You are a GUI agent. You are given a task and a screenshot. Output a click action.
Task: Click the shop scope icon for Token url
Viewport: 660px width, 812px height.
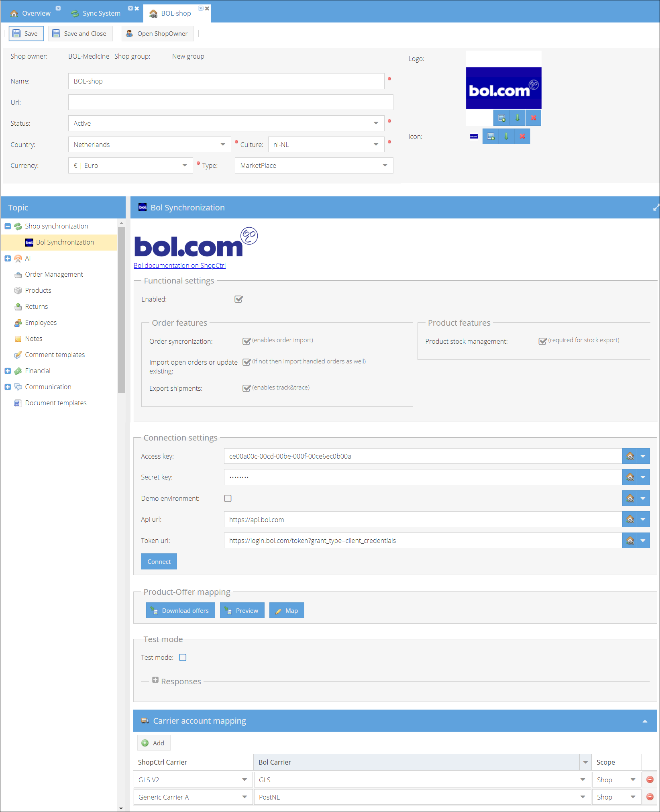point(629,541)
